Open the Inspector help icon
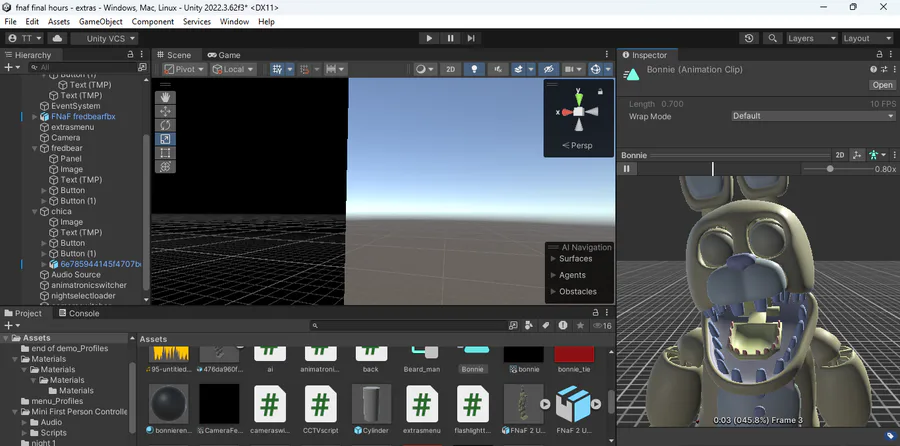 point(874,69)
